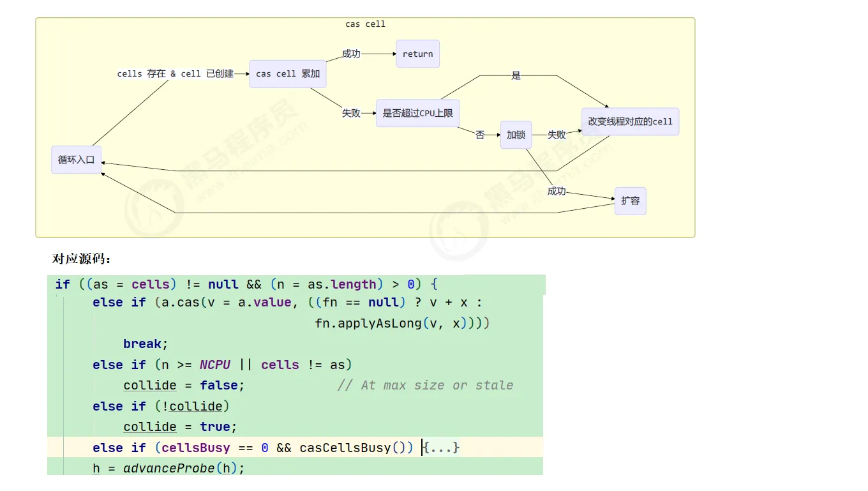The image size is (868, 491).
Task: Click the 否 edge label
Action: coord(480,135)
